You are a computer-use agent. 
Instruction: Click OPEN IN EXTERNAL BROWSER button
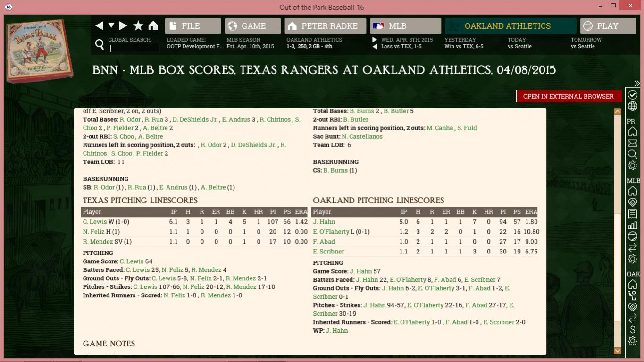tap(569, 96)
